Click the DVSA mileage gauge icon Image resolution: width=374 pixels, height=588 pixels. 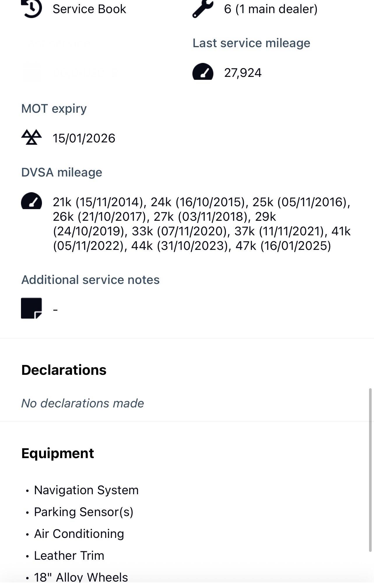[31, 201]
